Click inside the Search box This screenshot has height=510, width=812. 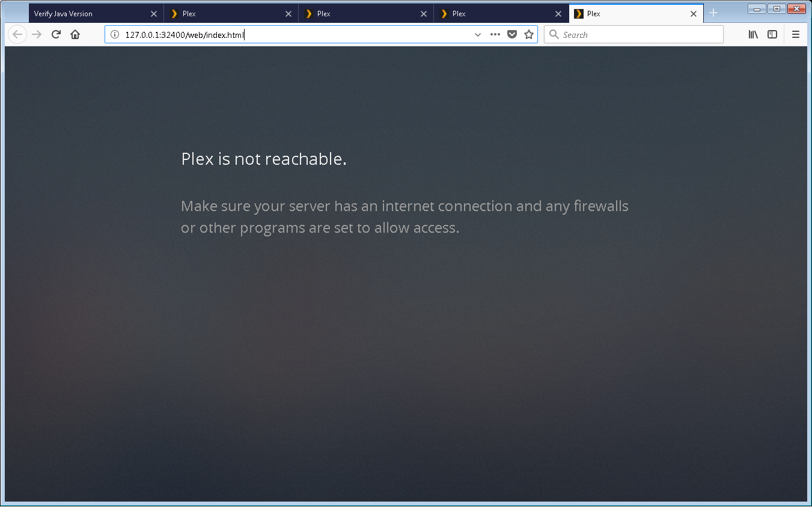click(x=640, y=34)
